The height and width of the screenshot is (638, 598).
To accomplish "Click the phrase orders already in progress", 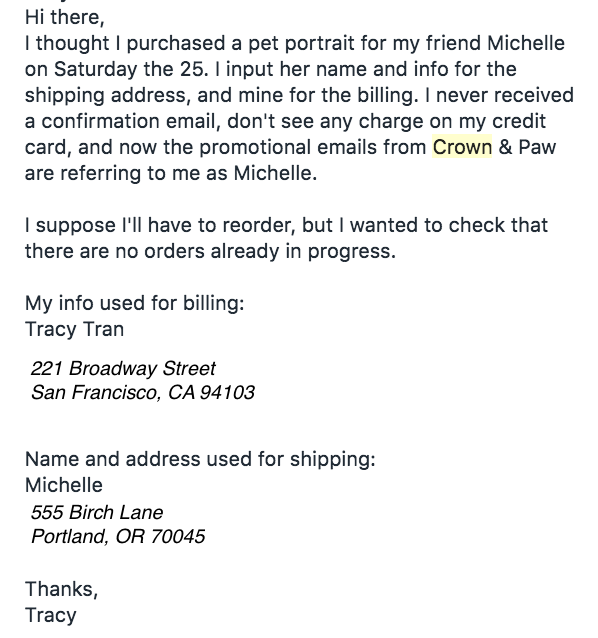I will 270,251.
